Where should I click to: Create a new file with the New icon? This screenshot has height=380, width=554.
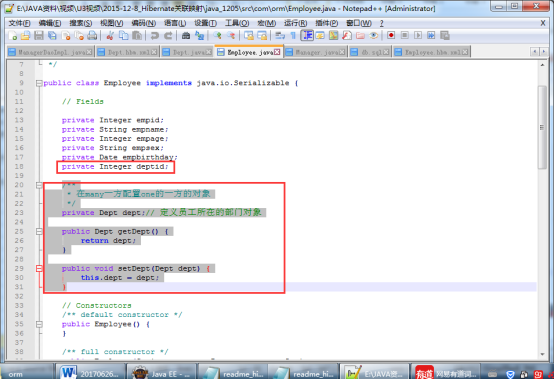click(13, 35)
